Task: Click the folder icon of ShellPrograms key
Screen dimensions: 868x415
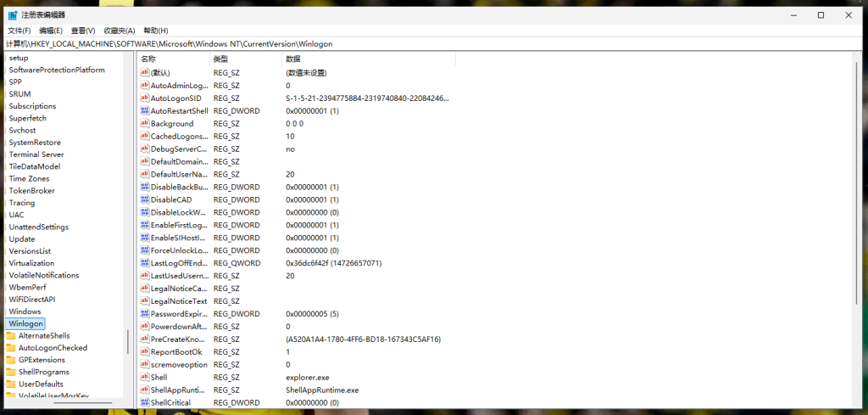Action: click(10, 372)
